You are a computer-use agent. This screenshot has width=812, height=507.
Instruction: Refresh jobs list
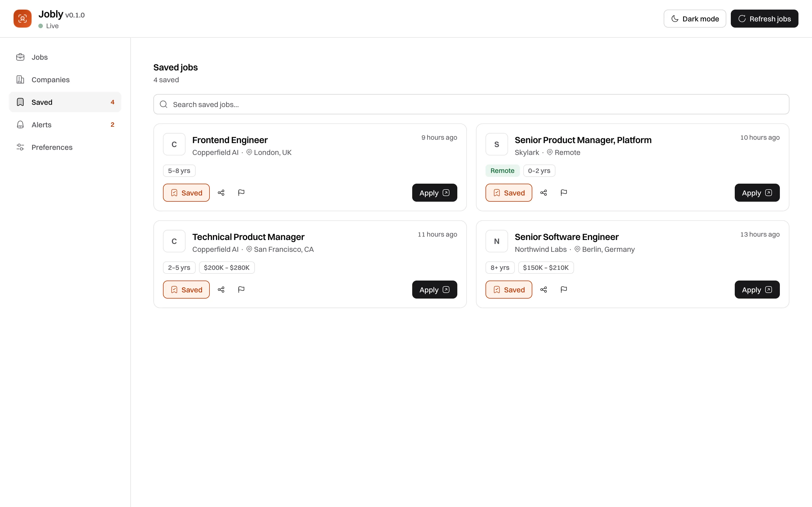tap(764, 18)
